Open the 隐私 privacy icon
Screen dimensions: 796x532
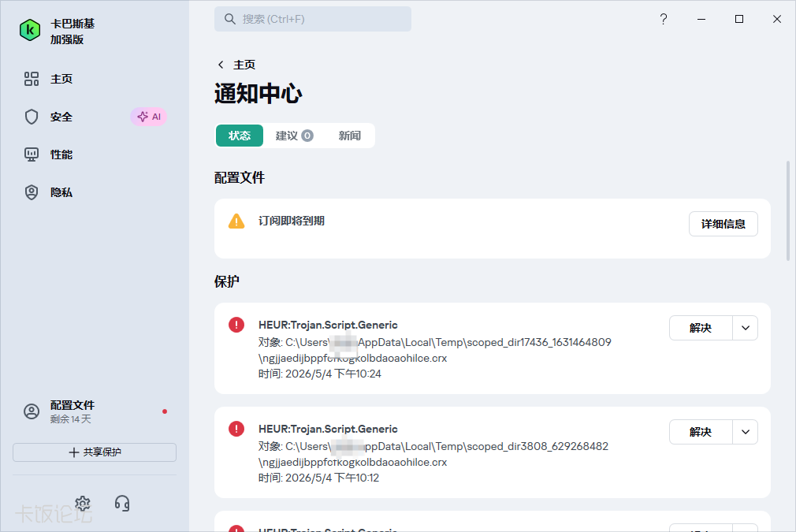pos(32,192)
